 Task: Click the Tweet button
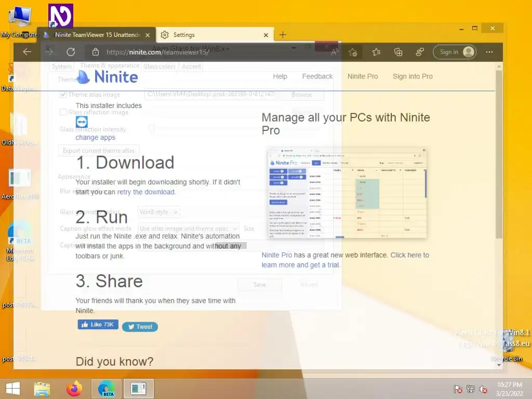coord(140,327)
